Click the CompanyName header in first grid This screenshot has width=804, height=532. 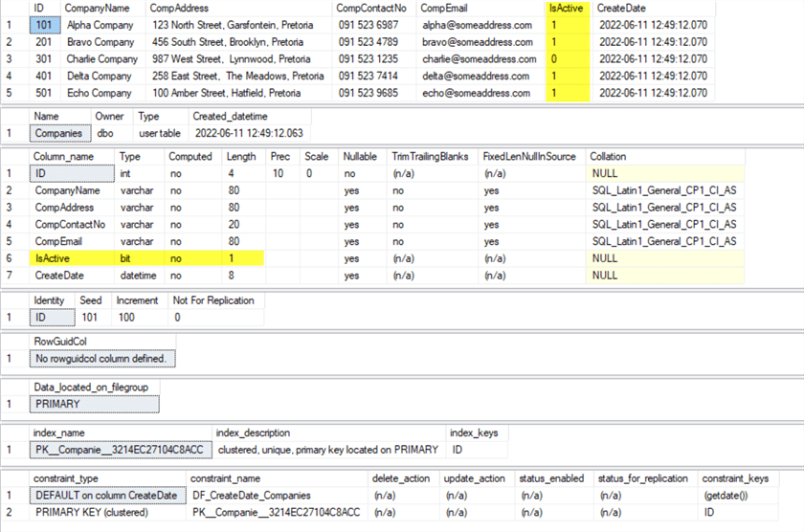(x=97, y=9)
